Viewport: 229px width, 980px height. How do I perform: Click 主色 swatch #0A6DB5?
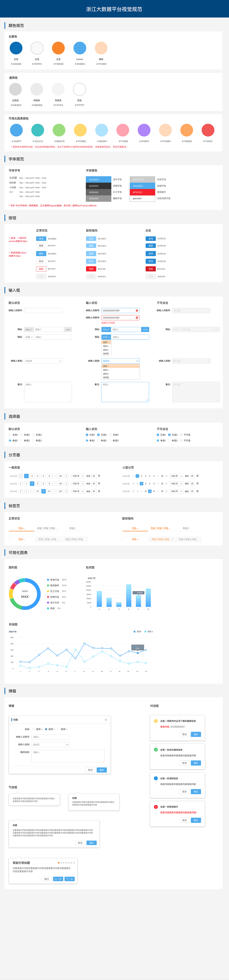click(x=16, y=48)
